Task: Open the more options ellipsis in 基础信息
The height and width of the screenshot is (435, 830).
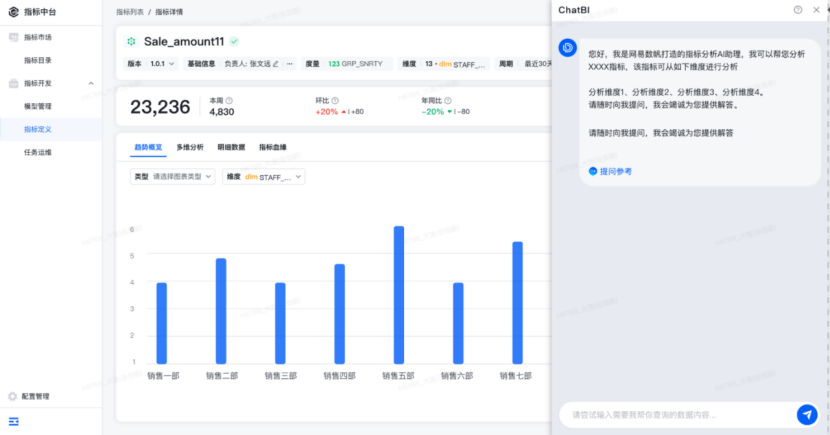Action: (x=290, y=64)
